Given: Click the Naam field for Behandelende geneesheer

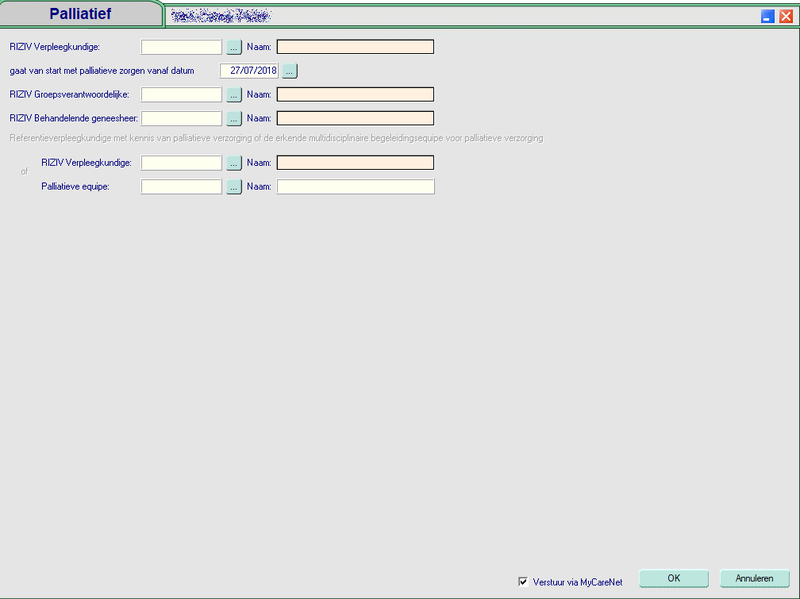Looking at the screenshot, I should pyautogui.click(x=355, y=119).
